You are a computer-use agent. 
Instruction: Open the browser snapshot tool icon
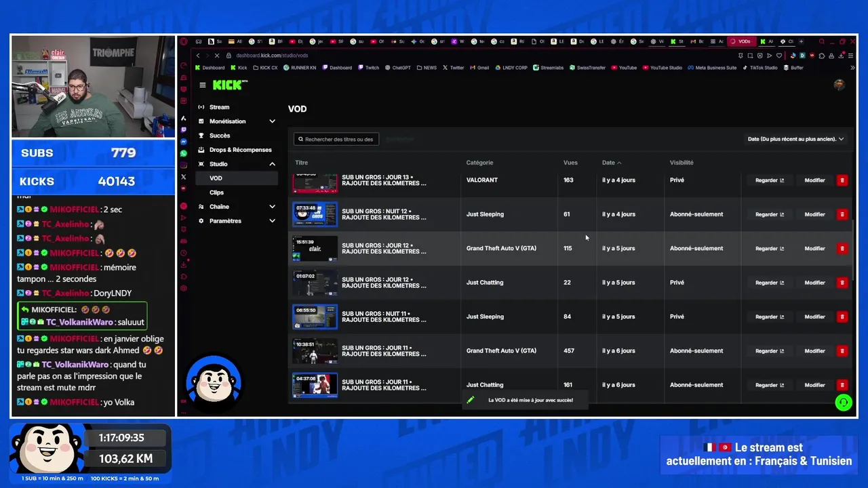pyautogui.click(x=750, y=56)
